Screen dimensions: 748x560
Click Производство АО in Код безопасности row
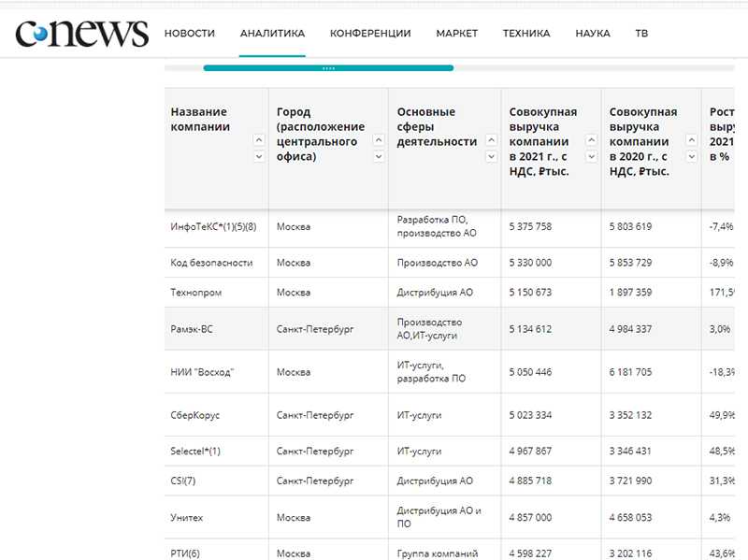point(437,263)
